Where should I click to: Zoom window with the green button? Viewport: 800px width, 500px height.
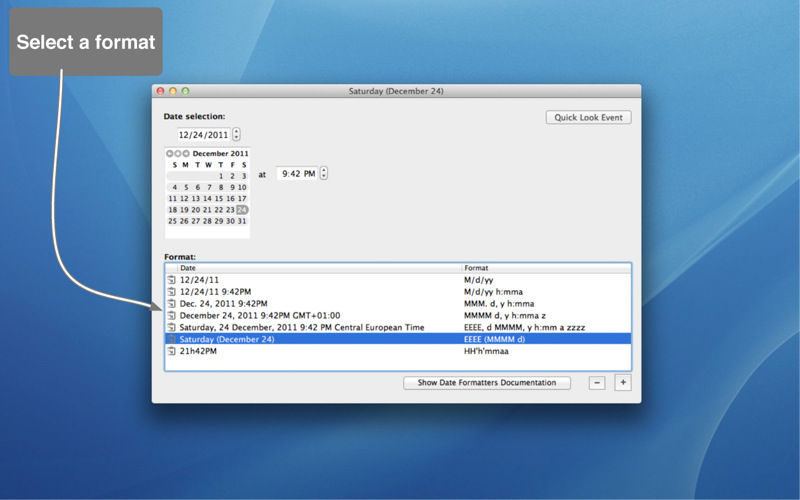click(186, 91)
